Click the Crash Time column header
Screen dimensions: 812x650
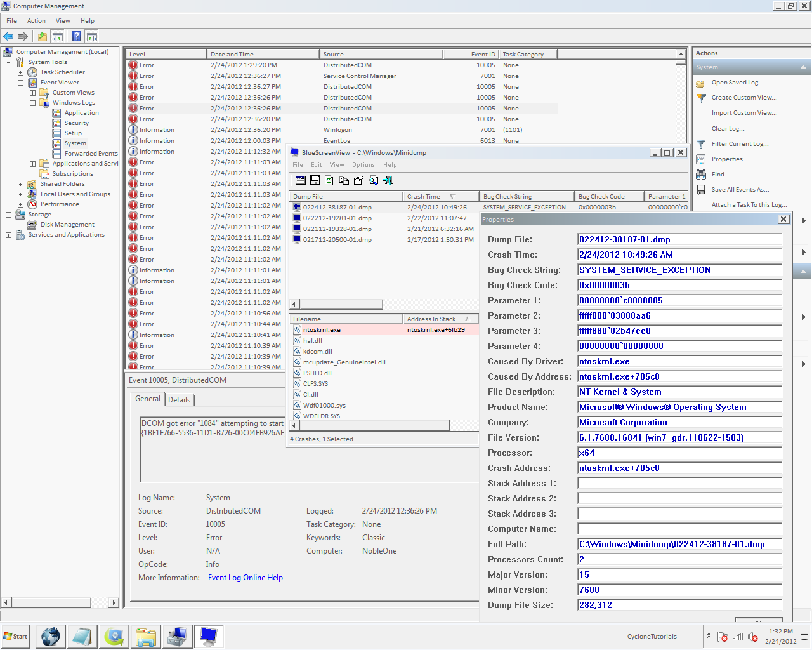(424, 197)
